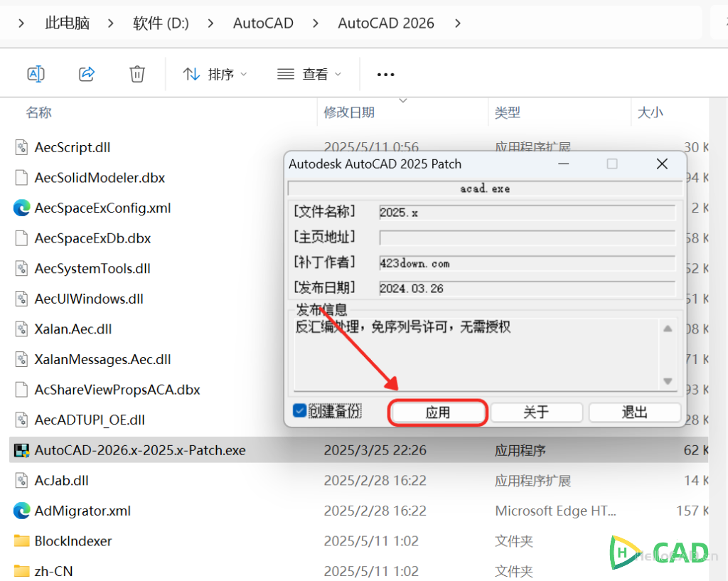Select the zh-CN folder icon
This screenshot has height=581, width=728.
(x=21, y=571)
